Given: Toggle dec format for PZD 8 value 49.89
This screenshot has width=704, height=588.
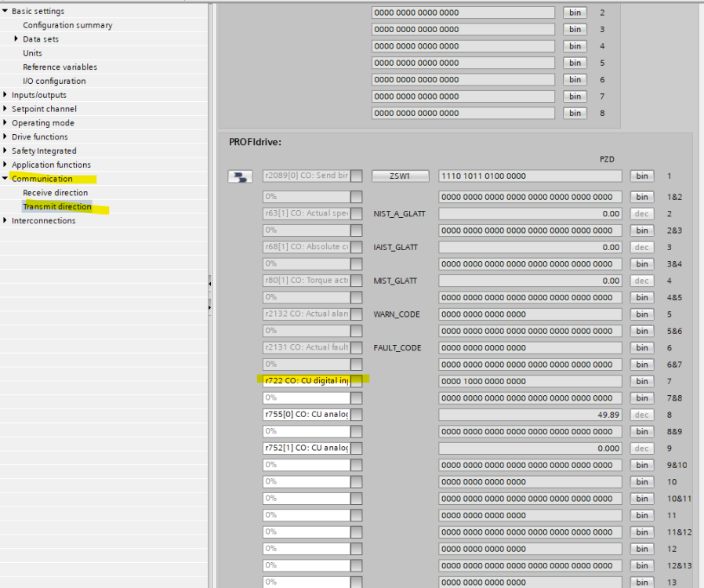Looking at the screenshot, I should [x=641, y=415].
